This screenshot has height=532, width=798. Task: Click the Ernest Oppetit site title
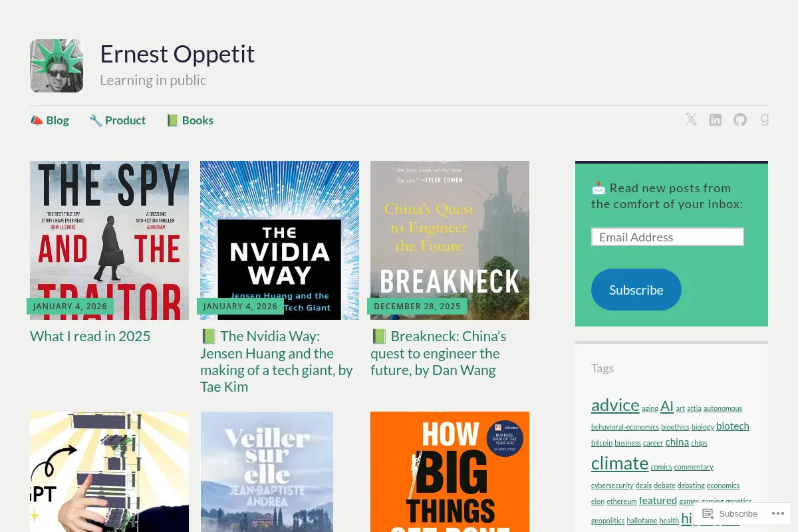178,54
